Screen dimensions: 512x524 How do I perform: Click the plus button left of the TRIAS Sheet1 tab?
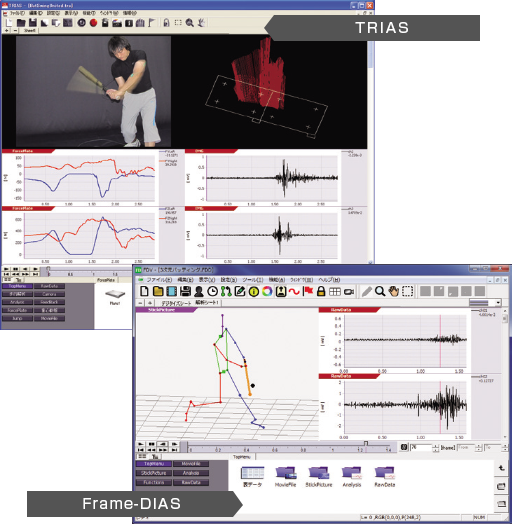tap(7, 30)
